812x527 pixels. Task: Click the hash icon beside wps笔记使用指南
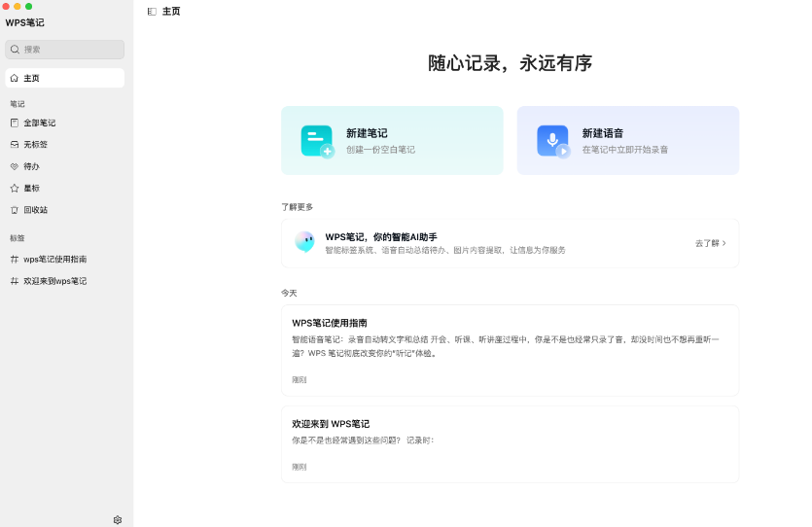click(x=15, y=259)
